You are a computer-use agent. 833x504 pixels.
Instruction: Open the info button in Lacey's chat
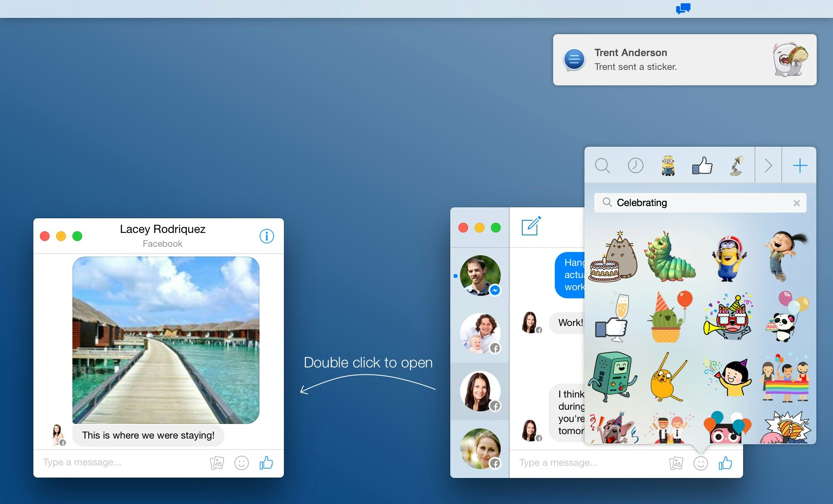point(266,236)
